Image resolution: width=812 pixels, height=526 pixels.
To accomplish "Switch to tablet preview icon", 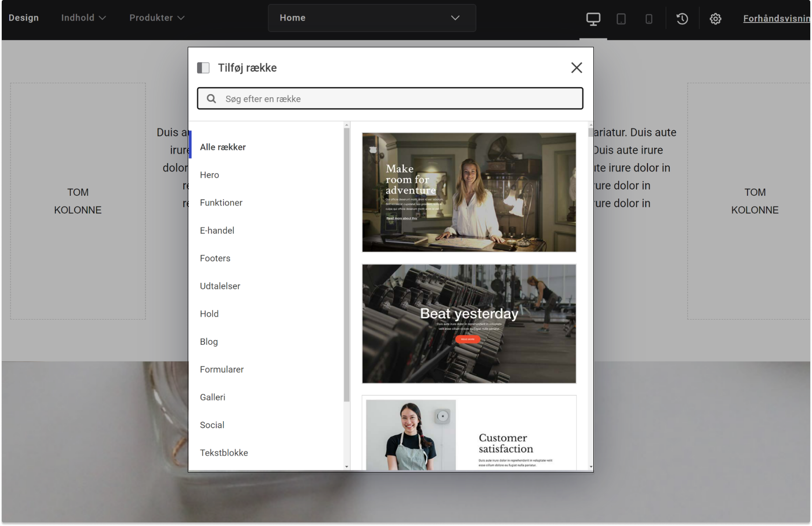I will point(621,19).
